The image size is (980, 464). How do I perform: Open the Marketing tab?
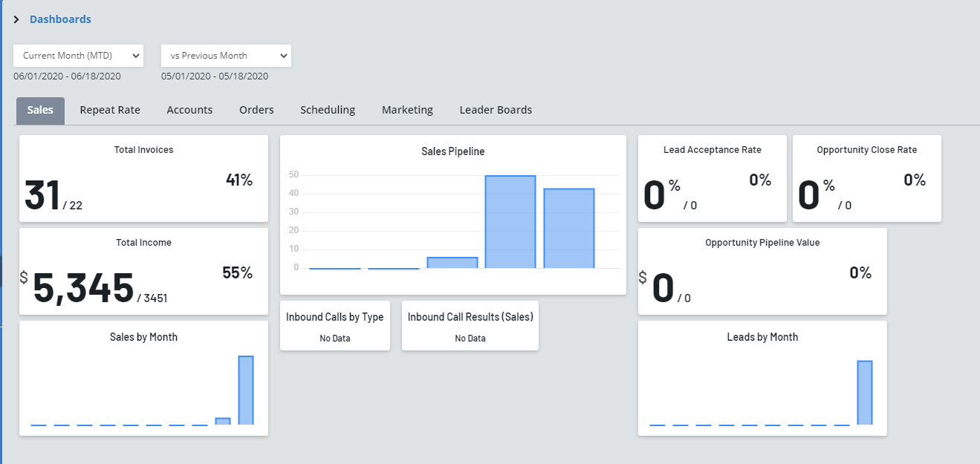[407, 110]
